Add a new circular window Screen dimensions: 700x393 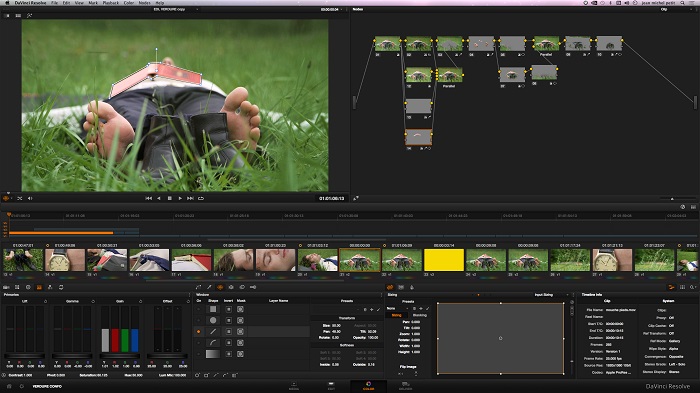[x=197, y=375]
